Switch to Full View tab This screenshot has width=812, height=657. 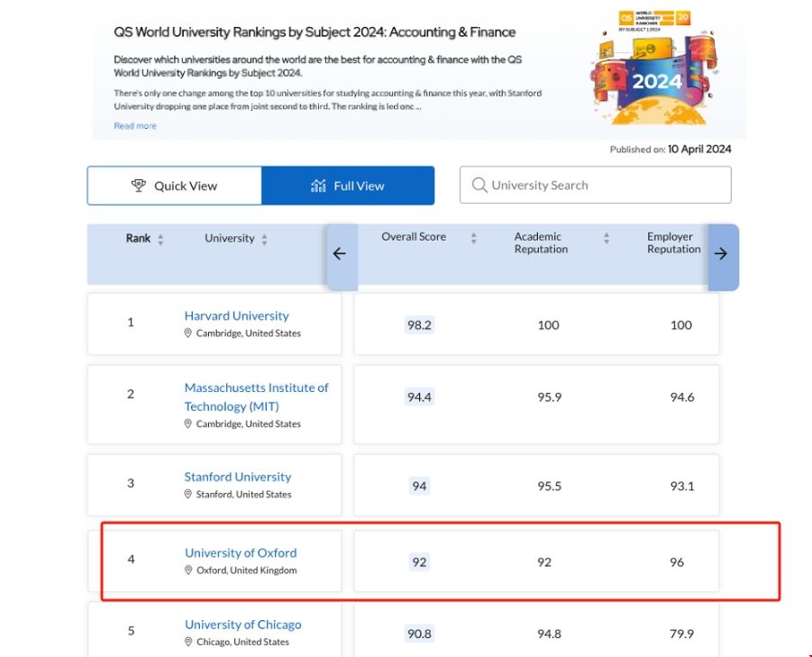348,186
